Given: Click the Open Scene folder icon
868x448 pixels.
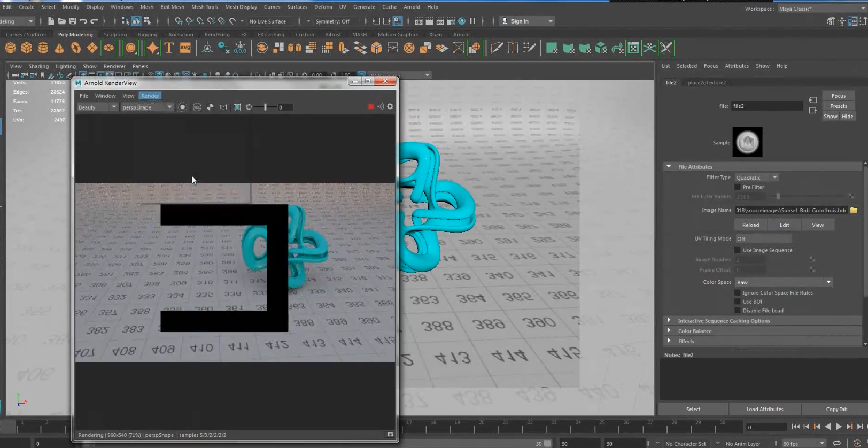Looking at the screenshot, I should point(62,21).
